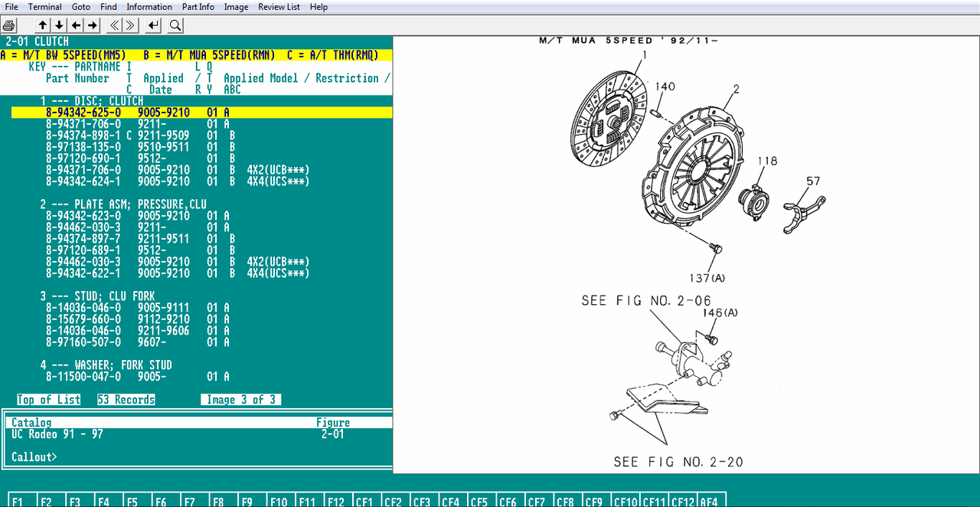Select highlighted part 8-94342-625-0 row
Image resolution: width=980 pixels, height=507 pixels.
point(202,113)
